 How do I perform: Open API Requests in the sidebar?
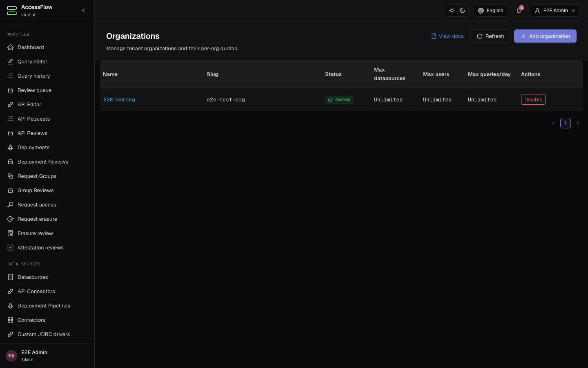[47, 119]
